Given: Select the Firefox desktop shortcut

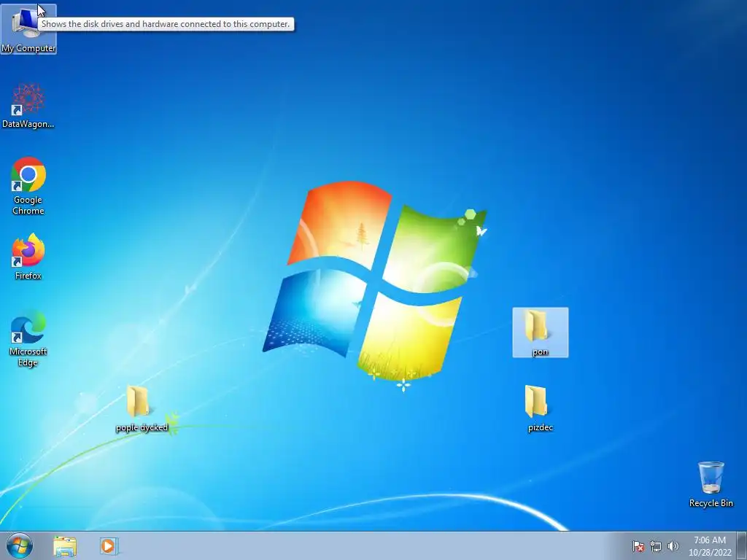Looking at the screenshot, I should [x=28, y=256].
